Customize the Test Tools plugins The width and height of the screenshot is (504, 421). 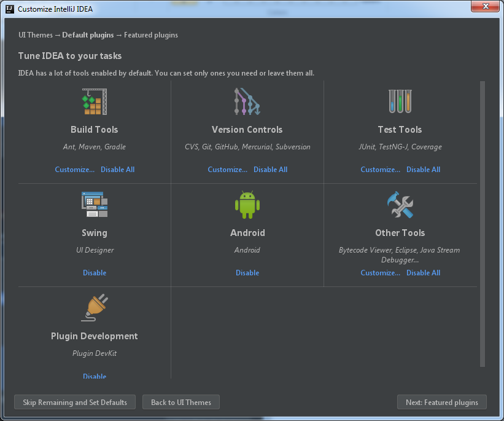(x=380, y=170)
